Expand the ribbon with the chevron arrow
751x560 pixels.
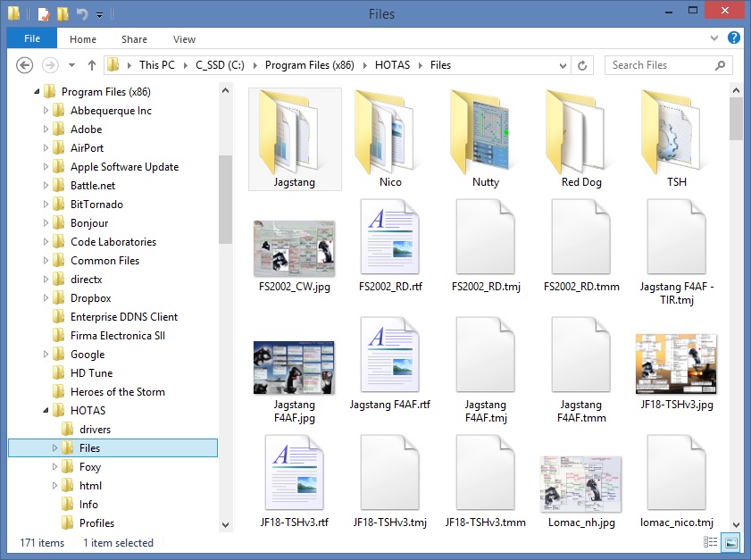(714, 39)
